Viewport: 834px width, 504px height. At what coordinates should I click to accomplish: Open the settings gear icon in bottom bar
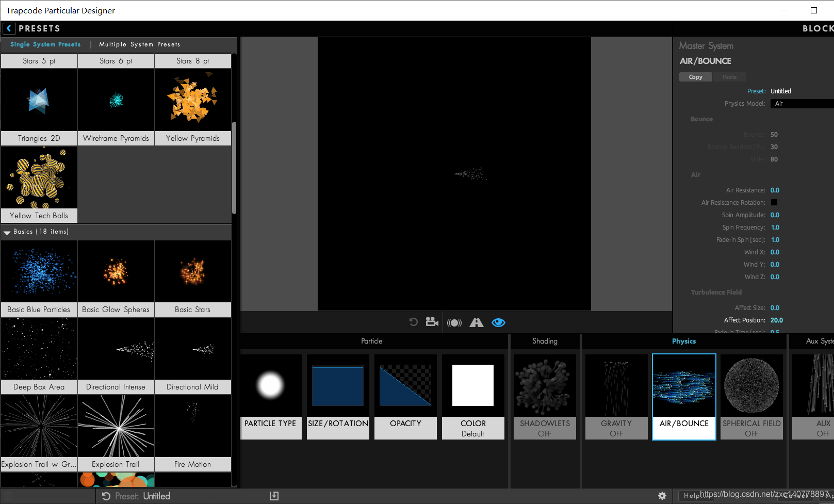pos(662,496)
